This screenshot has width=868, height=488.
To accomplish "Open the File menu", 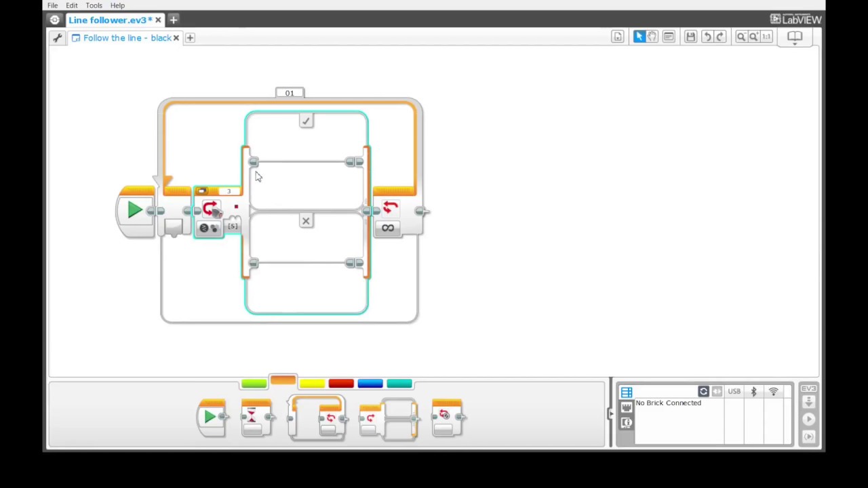I will [52, 5].
